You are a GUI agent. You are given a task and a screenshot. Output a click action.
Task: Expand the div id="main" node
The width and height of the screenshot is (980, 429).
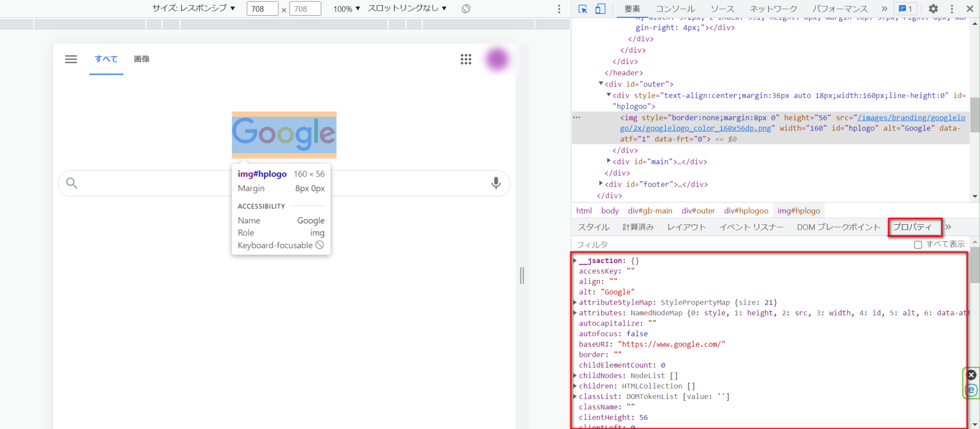point(609,161)
